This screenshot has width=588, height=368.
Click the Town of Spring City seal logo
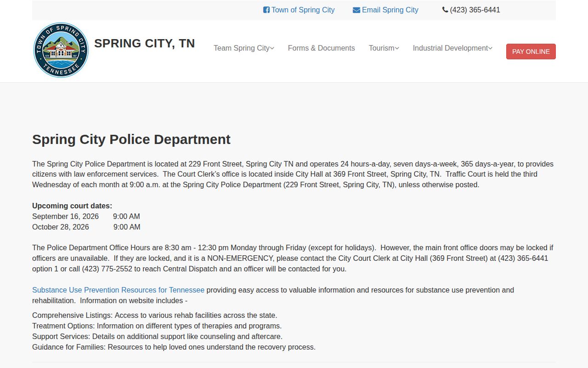[61, 50]
